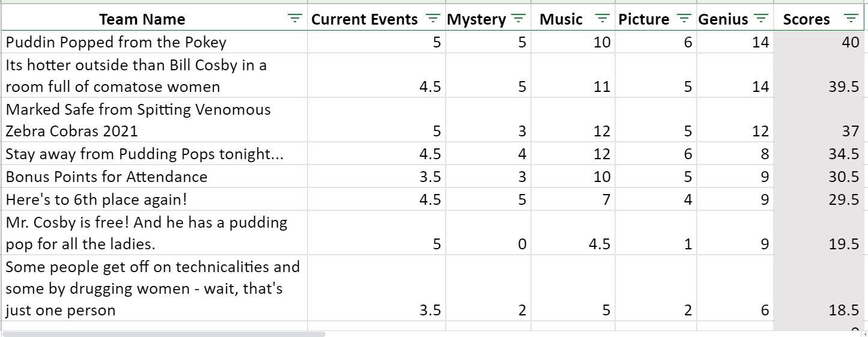Select the Team Name header cell
Screen dimensions: 868x337
(154, 19)
